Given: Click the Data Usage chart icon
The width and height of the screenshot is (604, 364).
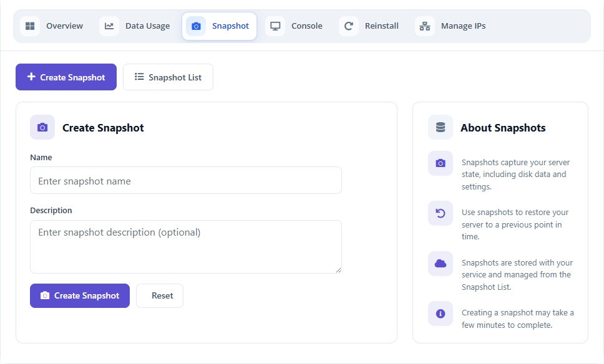Looking at the screenshot, I should coord(109,26).
